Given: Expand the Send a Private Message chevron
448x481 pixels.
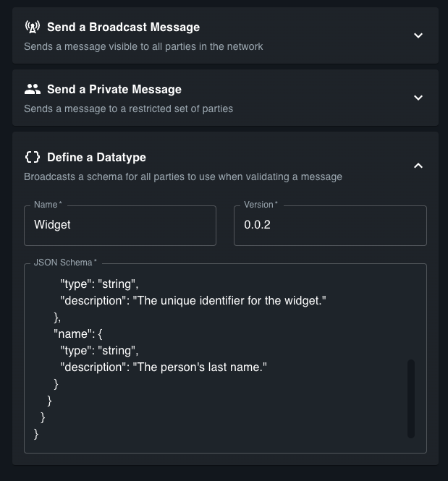Looking at the screenshot, I should tap(418, 98).
